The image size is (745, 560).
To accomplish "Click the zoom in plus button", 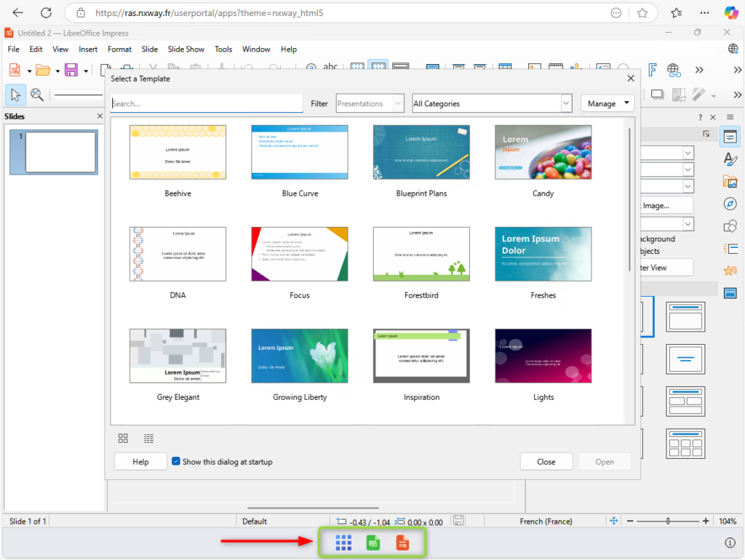I will tap(706, 521).
